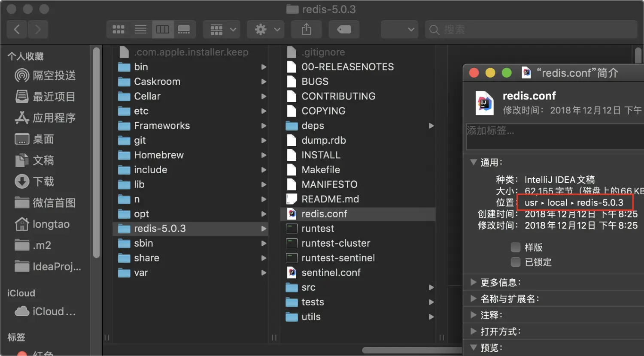Open the gear action menu
Screen dimensions: 644x356
[266, 30]
